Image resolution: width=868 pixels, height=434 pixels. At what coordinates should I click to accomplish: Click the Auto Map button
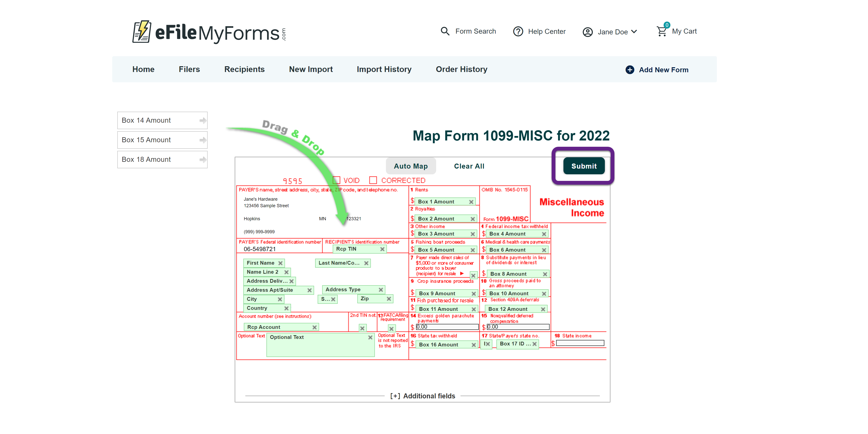click(x=411, y=166)
